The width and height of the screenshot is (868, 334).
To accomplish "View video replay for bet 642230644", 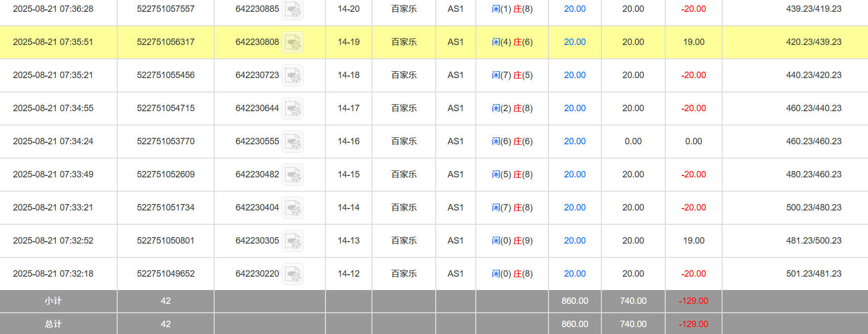I will pos(293,109).
